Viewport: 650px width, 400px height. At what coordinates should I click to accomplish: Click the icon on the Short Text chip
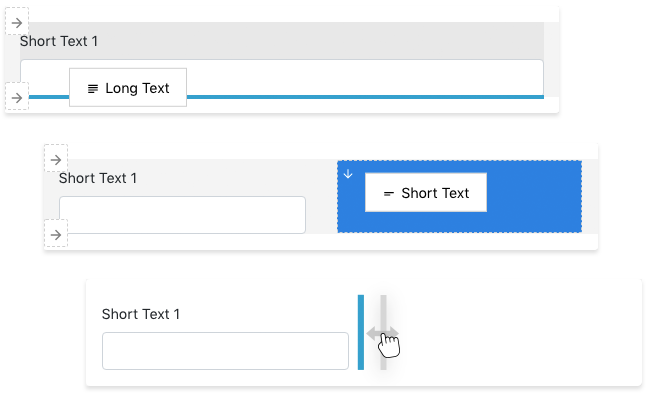[x=388, y=194]
